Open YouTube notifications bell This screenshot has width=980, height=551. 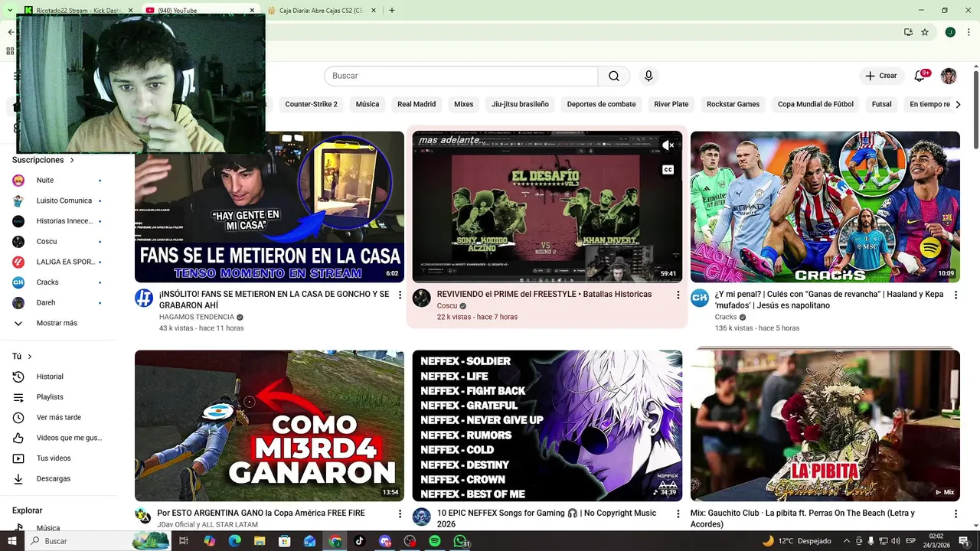(x=920, y=76)
